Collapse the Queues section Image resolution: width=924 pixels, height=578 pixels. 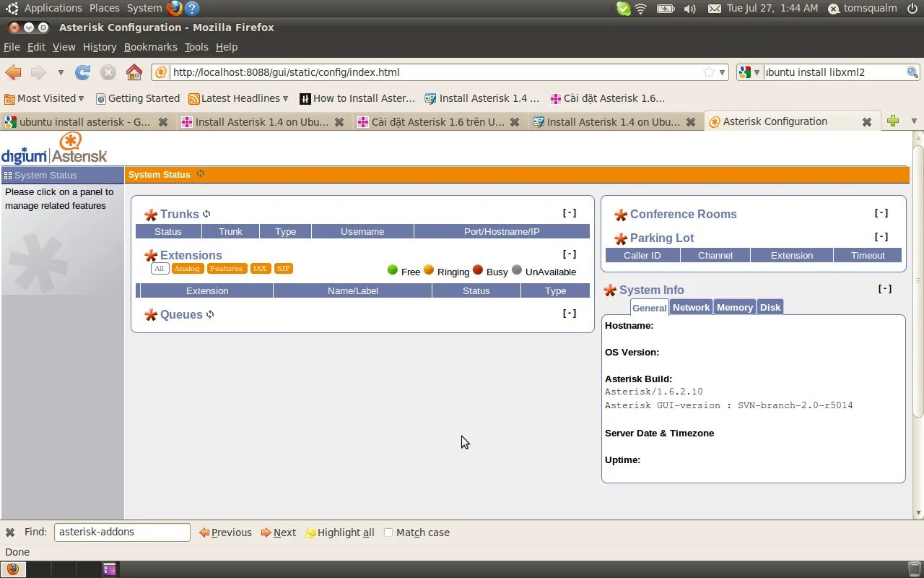(570, 314)
